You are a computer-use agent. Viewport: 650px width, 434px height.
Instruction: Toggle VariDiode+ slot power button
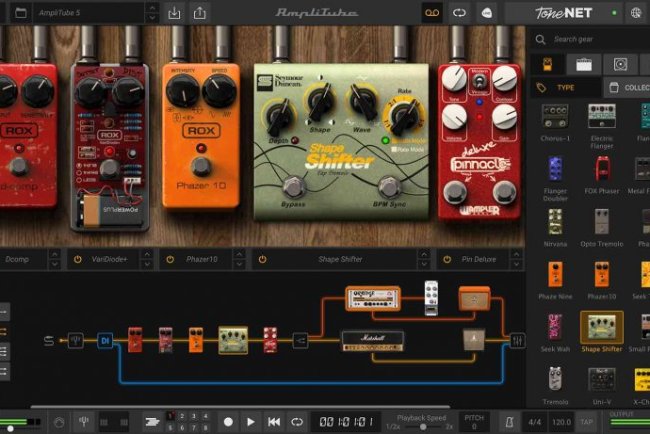click(78, 259)
